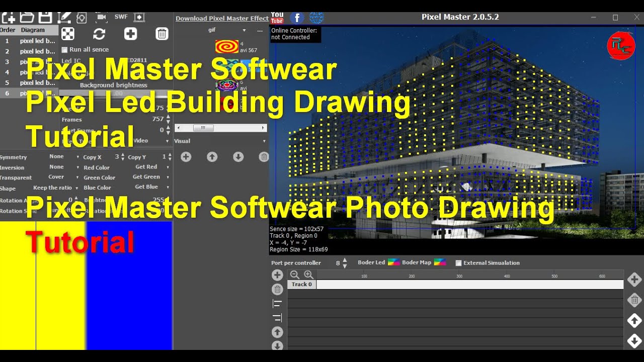Click the browse ellipsis button
The height and width of the screenshot is (362, 644).
260,30
